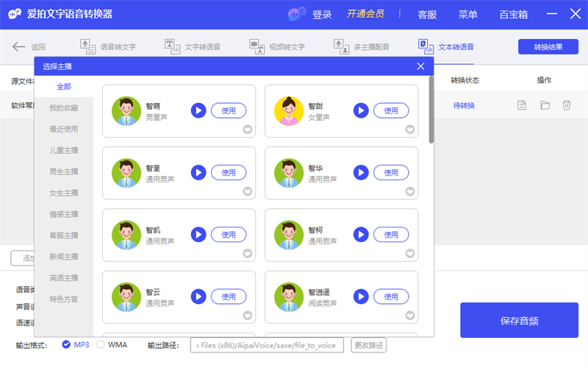Click 登录 to sign in

point(322,15)
